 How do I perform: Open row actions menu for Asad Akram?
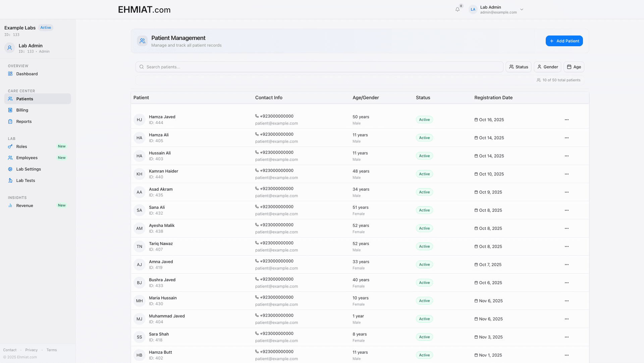(567, 192)
